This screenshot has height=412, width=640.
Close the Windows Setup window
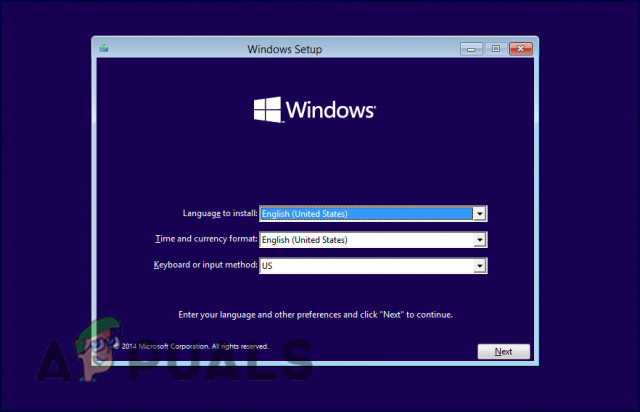point(520,49)
